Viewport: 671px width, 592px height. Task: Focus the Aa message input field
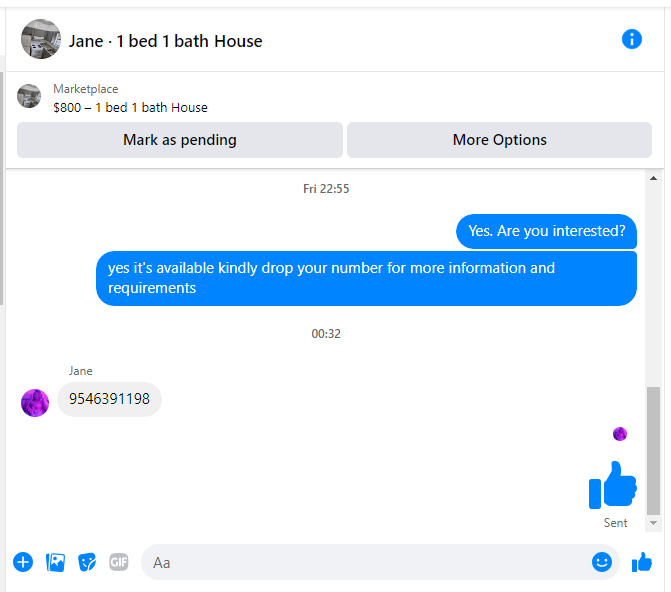coord(368,562)
